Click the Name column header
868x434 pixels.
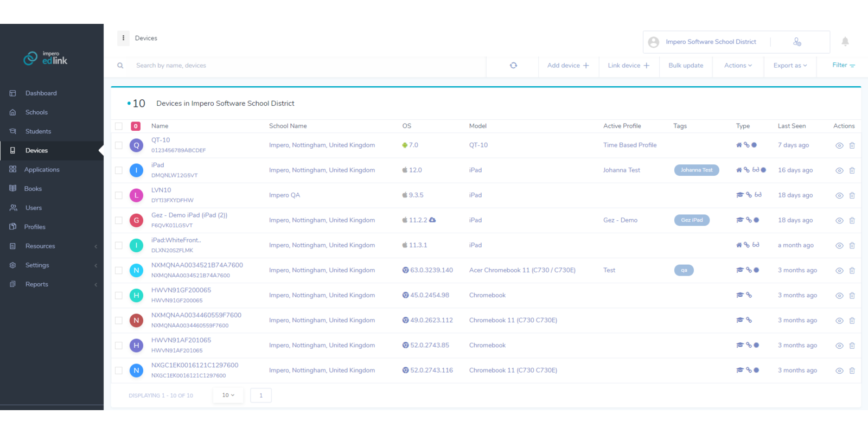[159, 126]
